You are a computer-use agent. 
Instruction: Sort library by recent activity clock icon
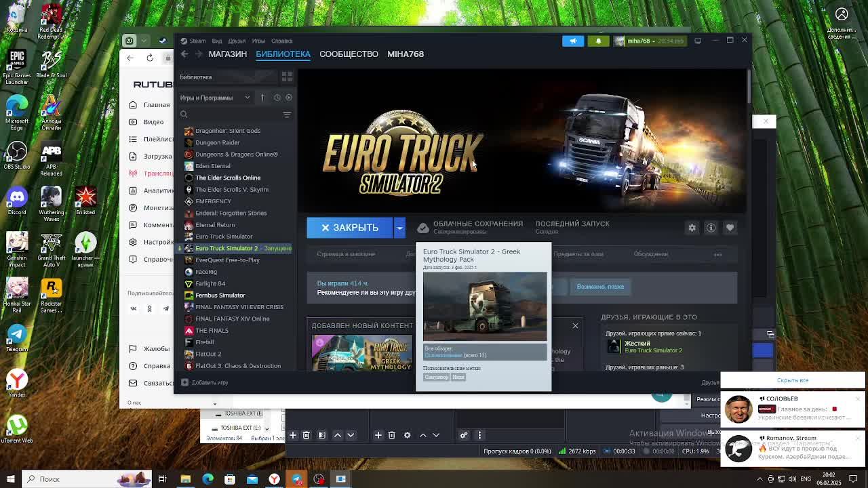tap(277, 98)
